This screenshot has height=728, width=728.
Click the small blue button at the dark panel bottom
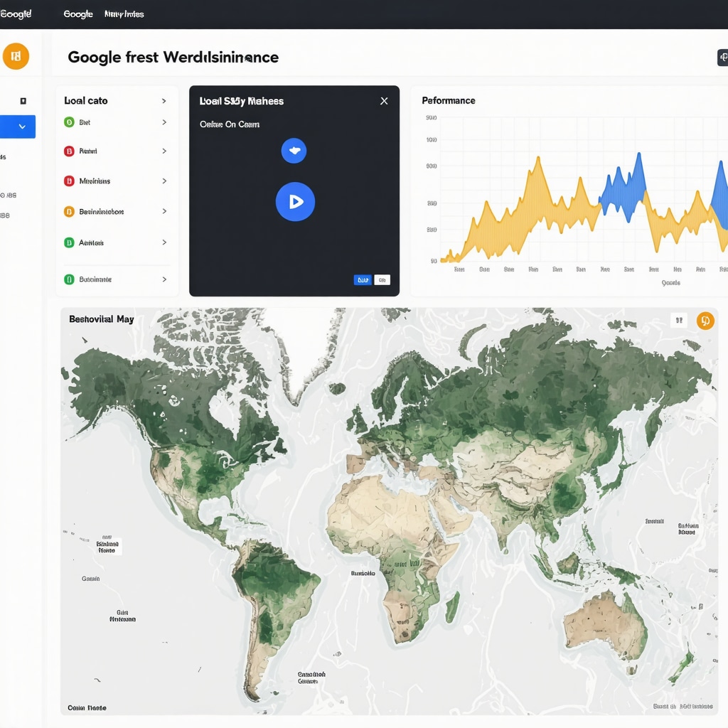[x=363, y=279]
